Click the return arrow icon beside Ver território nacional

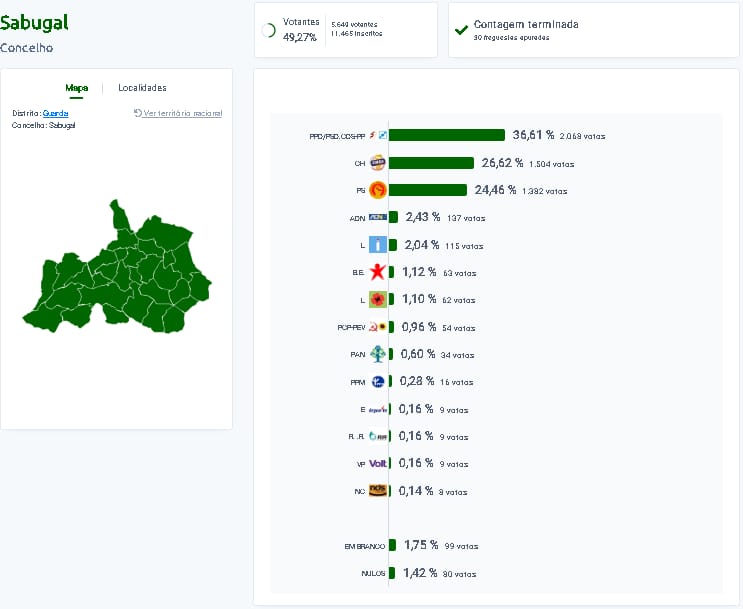tap(137, 113)
